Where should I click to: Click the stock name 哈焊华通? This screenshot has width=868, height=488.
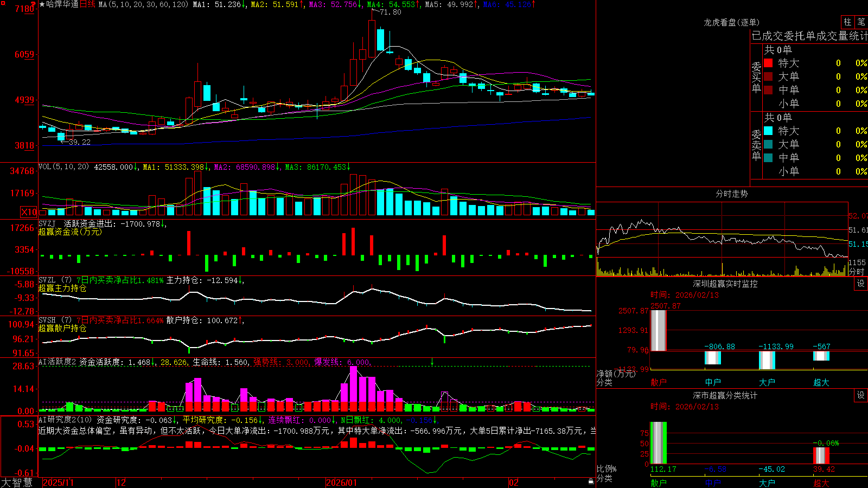tap(62, 4)
